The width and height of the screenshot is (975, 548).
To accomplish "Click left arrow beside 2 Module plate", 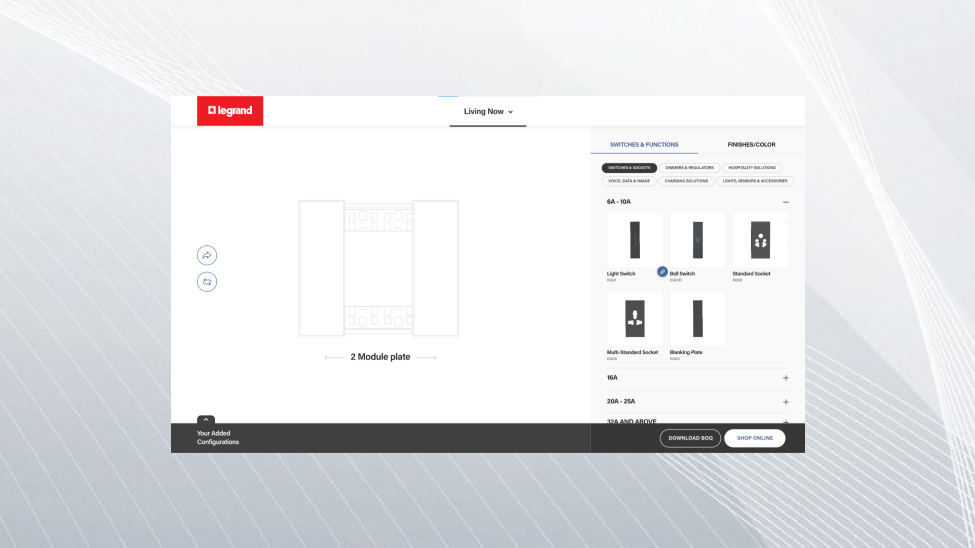I will (335, 357).
